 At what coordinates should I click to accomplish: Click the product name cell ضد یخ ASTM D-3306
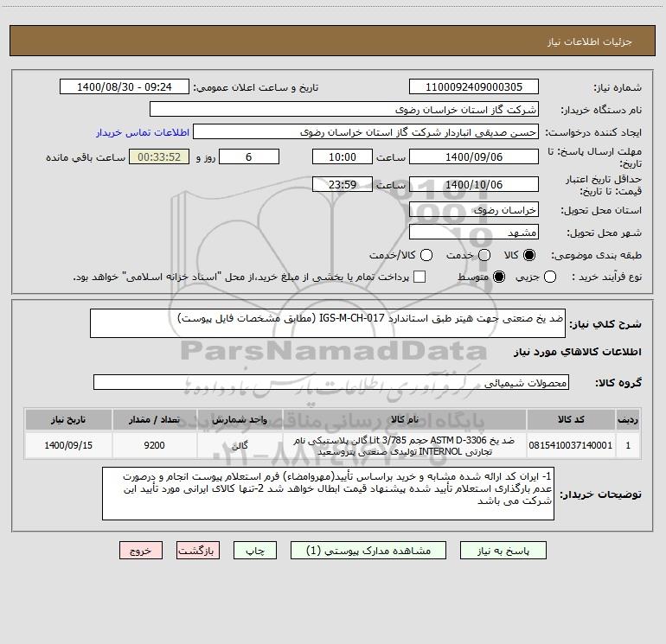405,445
